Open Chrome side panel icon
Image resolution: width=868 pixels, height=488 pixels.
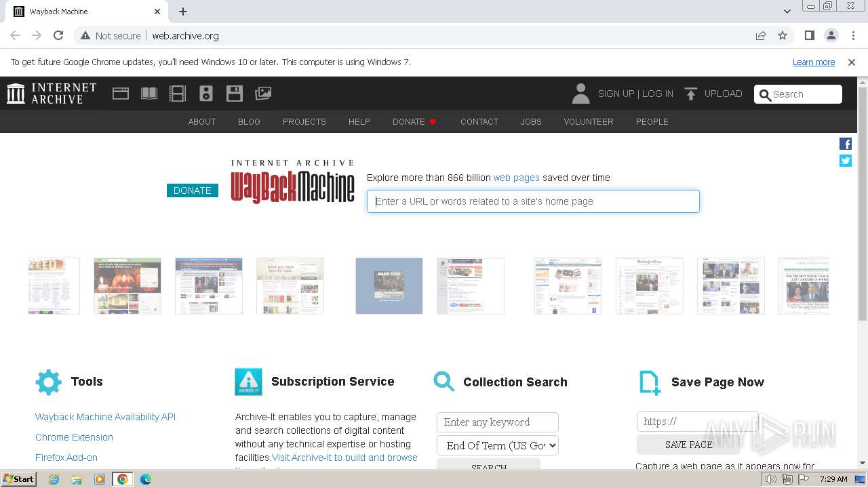(809, 35)
